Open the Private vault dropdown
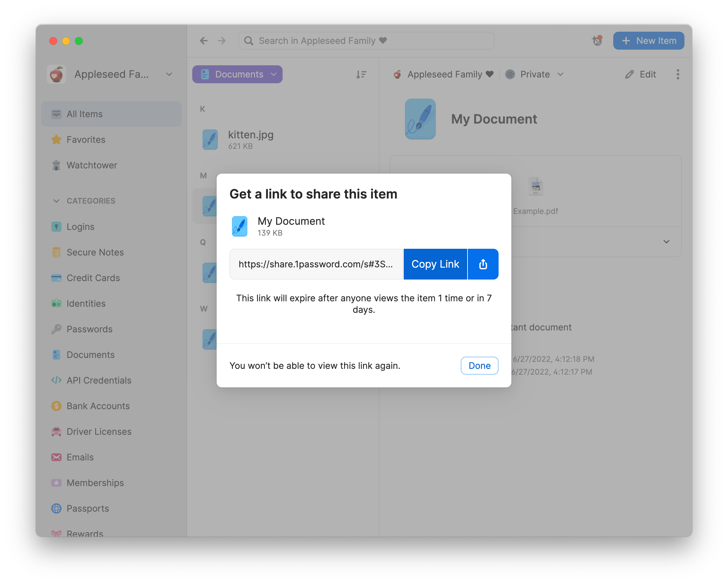The image size is (728, 584). pyautogui.click(x=534, y=74)
